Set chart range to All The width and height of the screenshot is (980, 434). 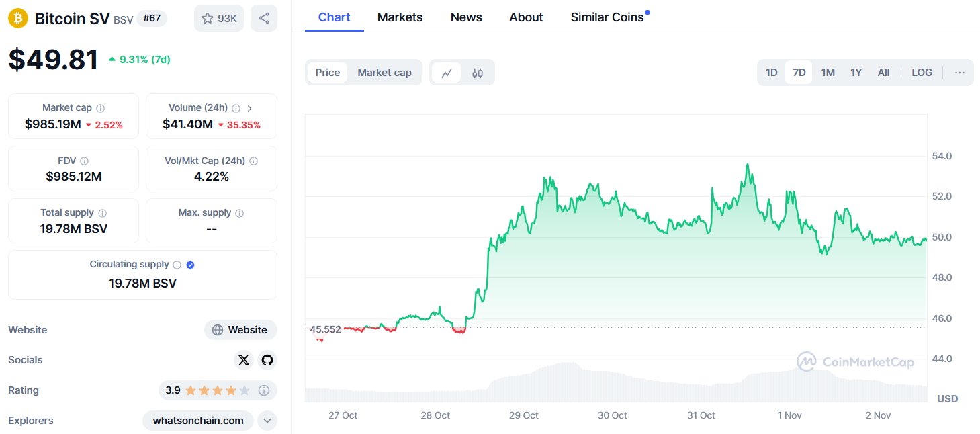click(883, 73)
